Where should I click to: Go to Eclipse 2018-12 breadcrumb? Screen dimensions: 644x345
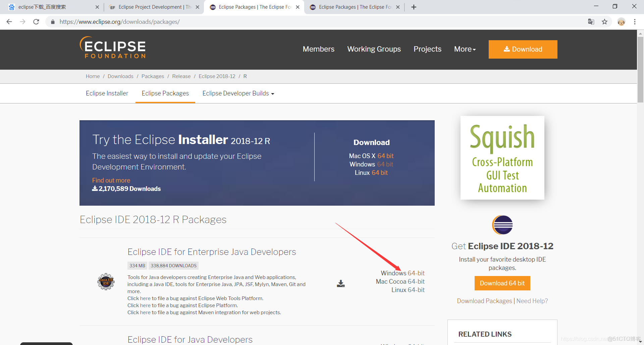point(217,76)
